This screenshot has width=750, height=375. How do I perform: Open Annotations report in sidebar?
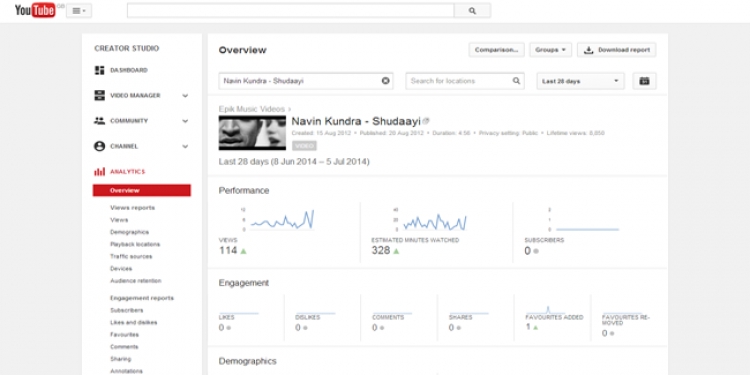pyautogui.click(x=126, y=371)
